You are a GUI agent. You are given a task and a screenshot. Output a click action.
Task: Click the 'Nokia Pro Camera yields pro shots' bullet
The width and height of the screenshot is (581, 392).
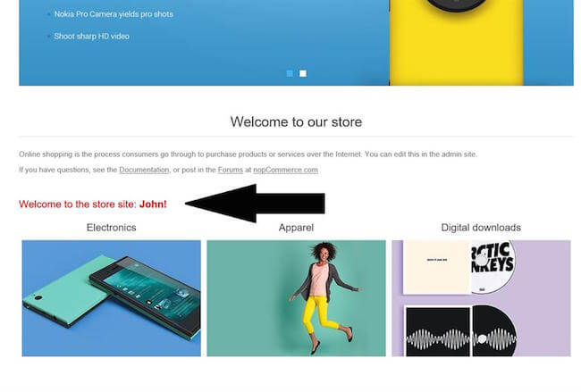tap(114, 14)
